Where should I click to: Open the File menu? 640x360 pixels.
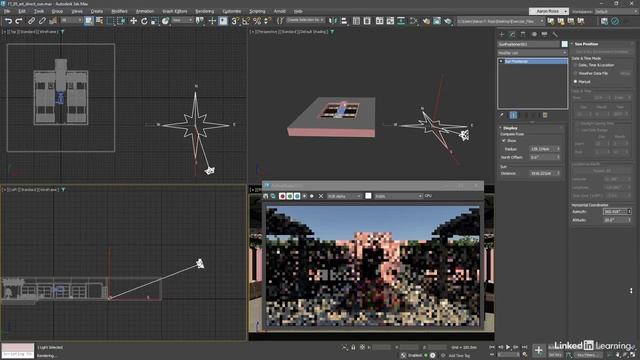(x=7, y=11)
